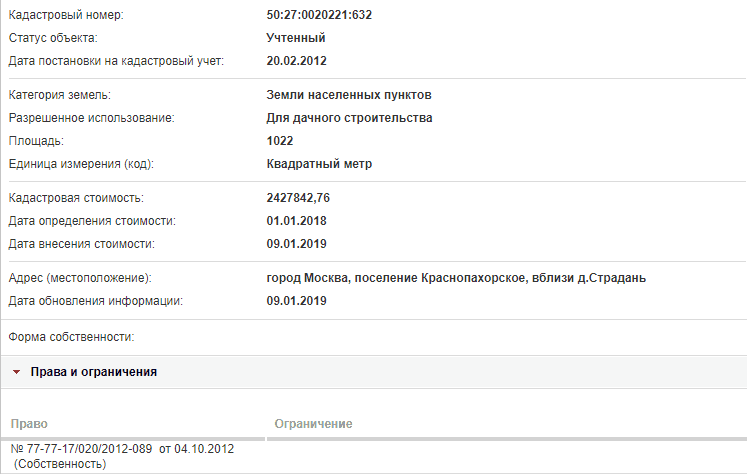Click the registration date 20.02.2012
Screen dimensions: 747x474
(296, 61)
